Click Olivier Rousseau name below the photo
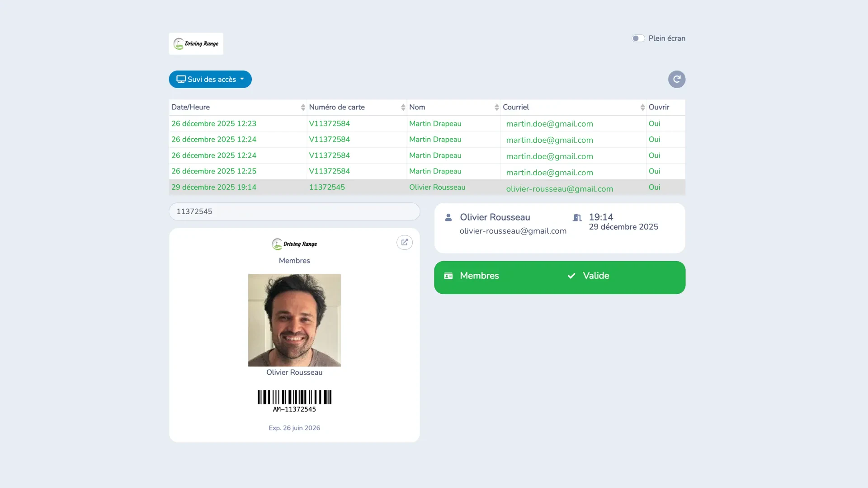This screenshot has height=488, width=868. [294, 372]
